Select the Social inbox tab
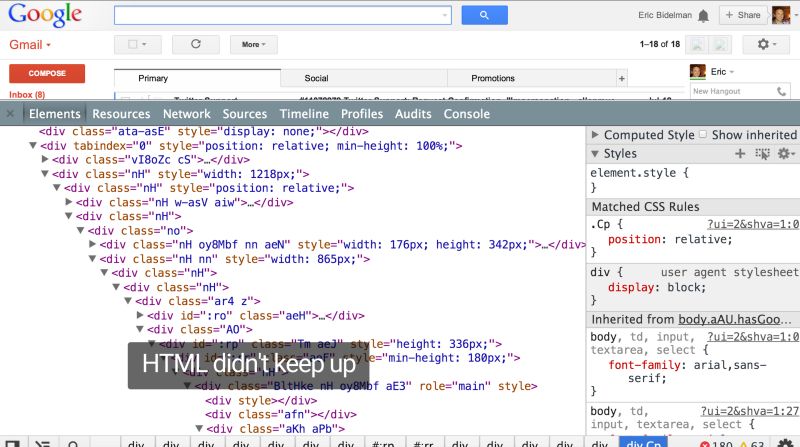The image size is (800, 447). point(364,78)
